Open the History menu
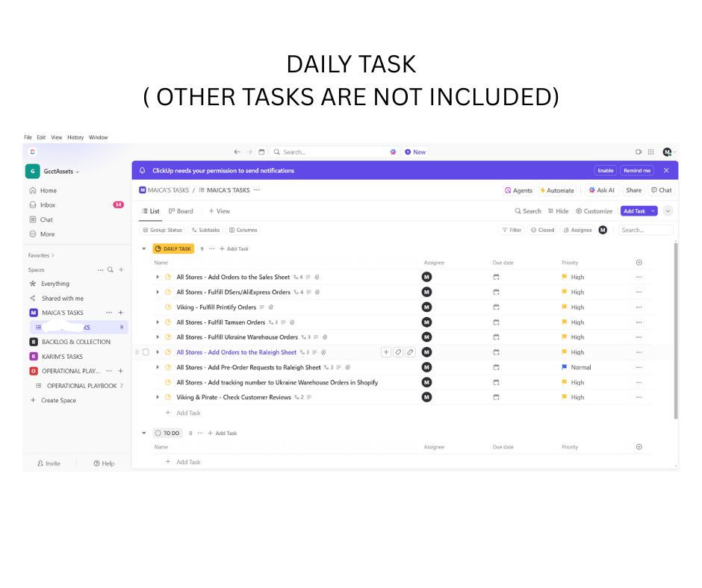This screenshot has height=588, width=702. pos(75,137)
